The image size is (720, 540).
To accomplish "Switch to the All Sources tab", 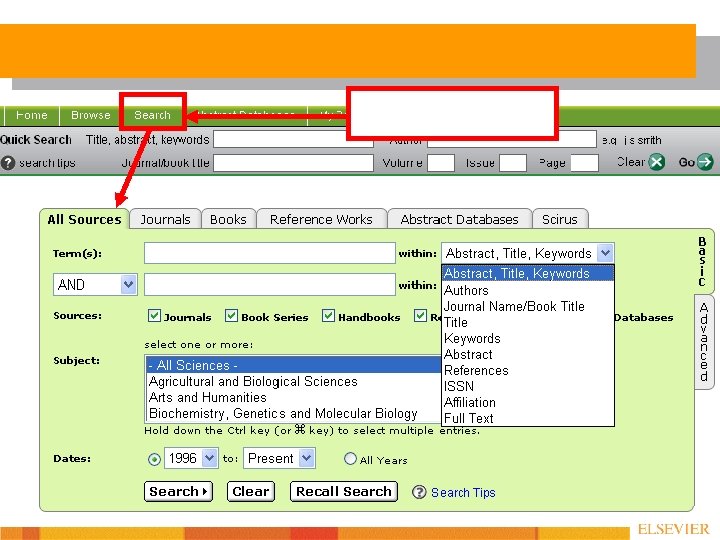I will pos(84,219).
